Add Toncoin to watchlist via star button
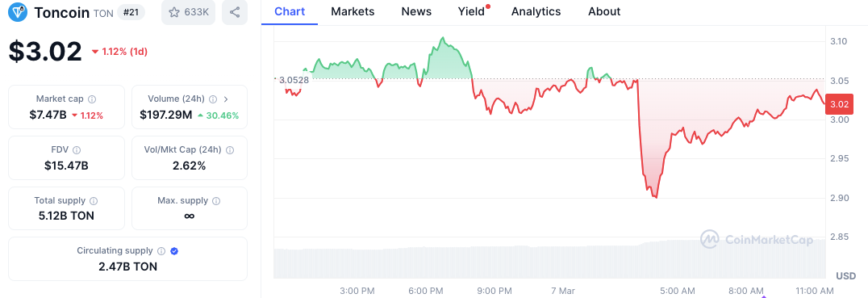 pyautogui.click(x=188, y=12)
